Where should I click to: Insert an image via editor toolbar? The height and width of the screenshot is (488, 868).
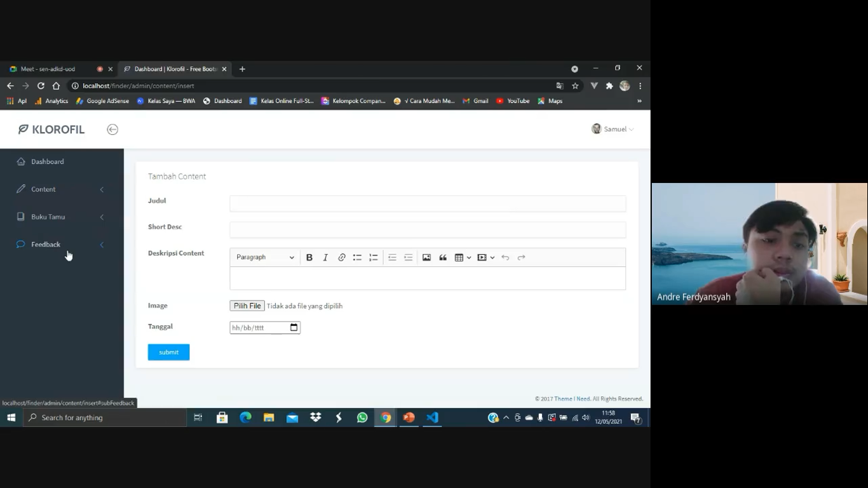pos(426,257)
